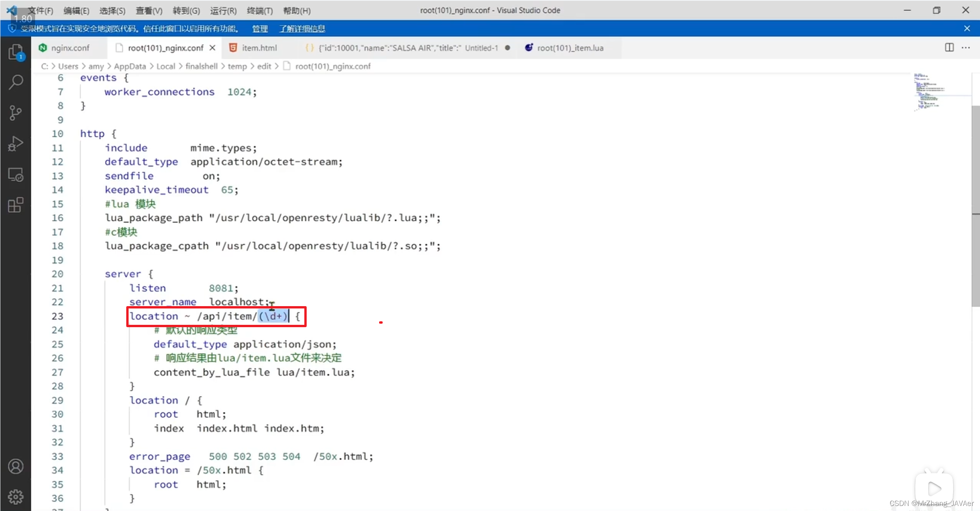The image size is (980, 511).
Task: Open Remote Explorer view
Action: (x=16, y=174)
